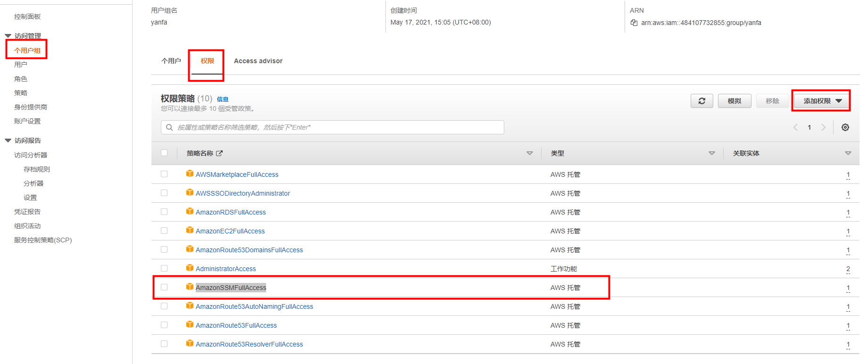Screen dimensions: 868x364
Task: Click the policy icon for AmazonRoute53DomainsFullAccess
Action: 190,249
